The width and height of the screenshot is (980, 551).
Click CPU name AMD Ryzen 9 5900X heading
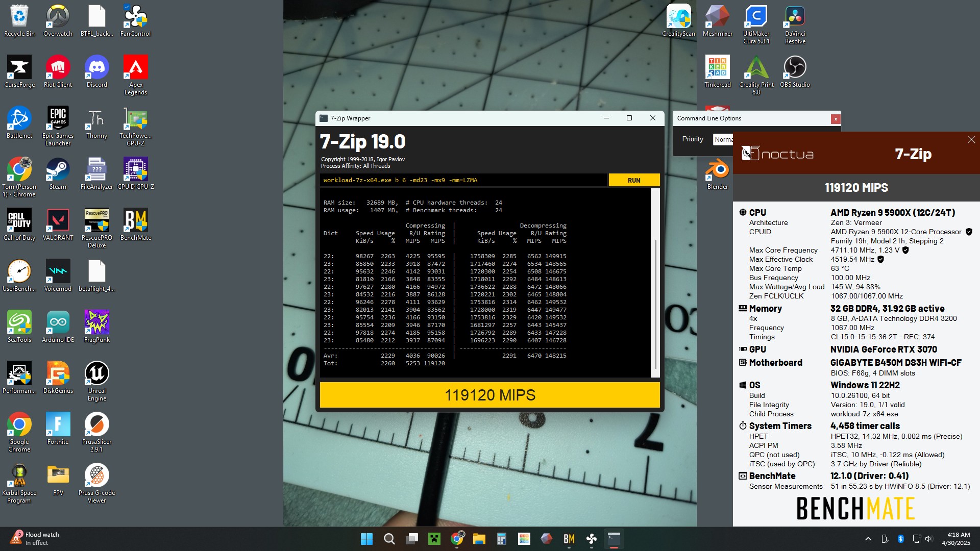pyautogui.click(x=893, y=212)
